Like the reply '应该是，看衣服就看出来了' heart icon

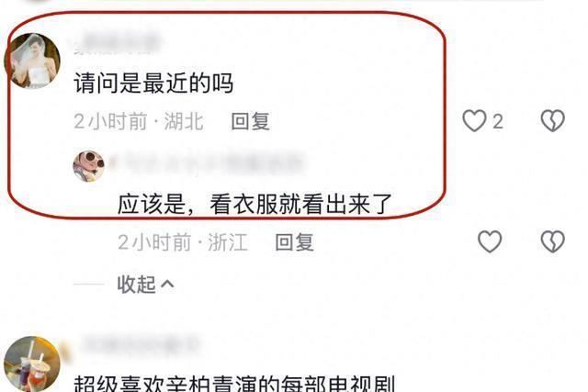(490, 241)
